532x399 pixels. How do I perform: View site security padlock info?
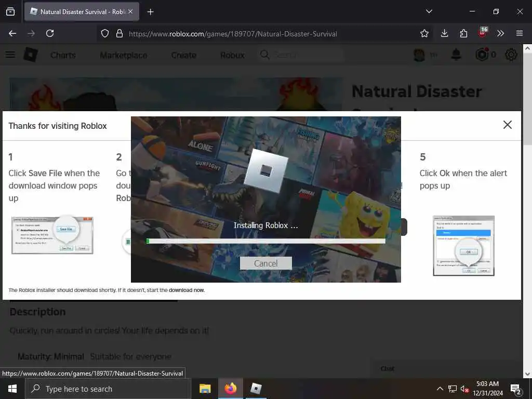click(119, 33)
